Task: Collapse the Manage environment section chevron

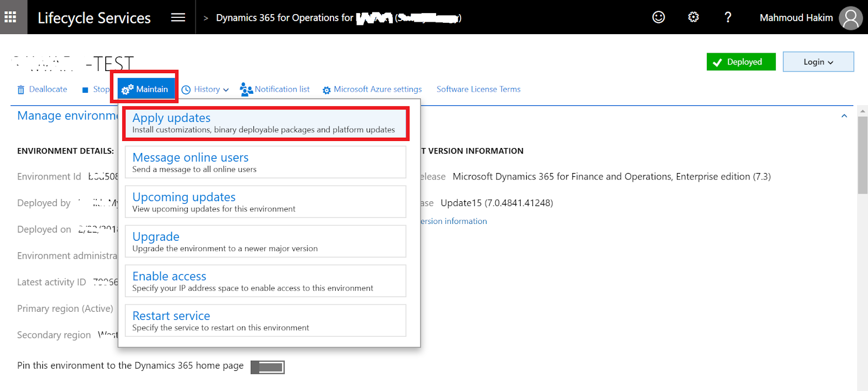Action: coord(844,116)
